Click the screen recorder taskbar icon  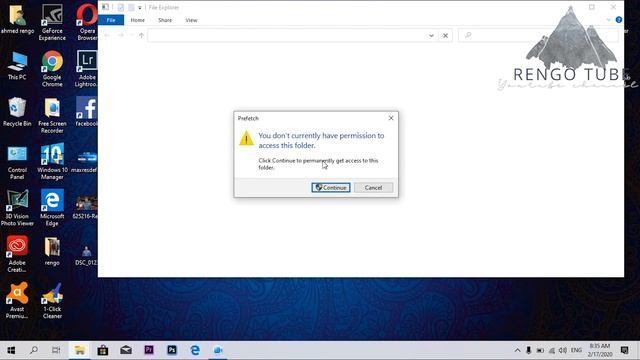pos(218,350)
